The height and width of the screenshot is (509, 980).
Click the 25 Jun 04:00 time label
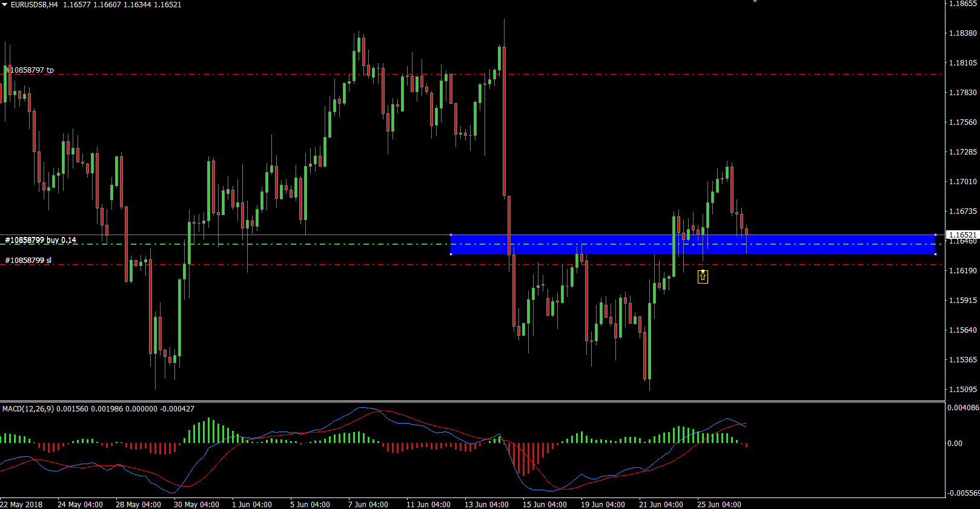(x=719, y=505)
